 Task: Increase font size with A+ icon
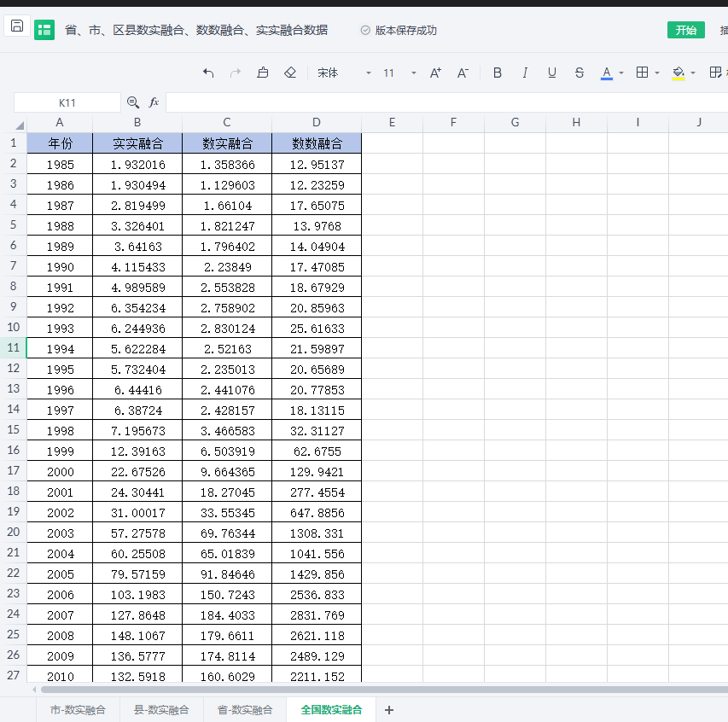click(435, 73)
